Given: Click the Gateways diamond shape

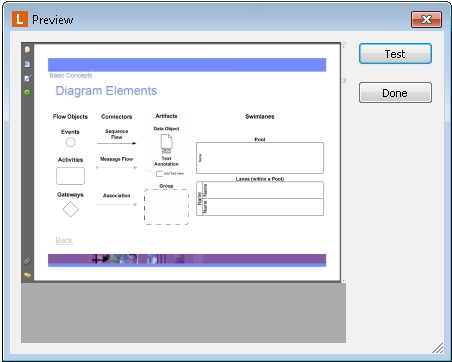Looking at the screenshot, I should [x=70, y=210].
